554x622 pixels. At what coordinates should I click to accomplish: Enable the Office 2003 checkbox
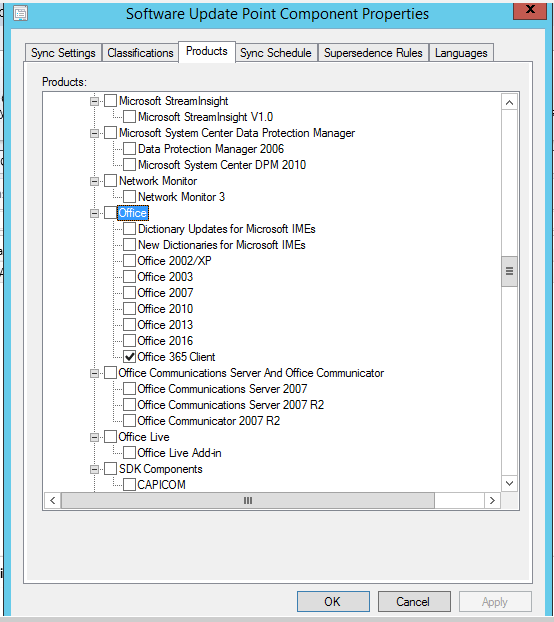pos(129,276)
